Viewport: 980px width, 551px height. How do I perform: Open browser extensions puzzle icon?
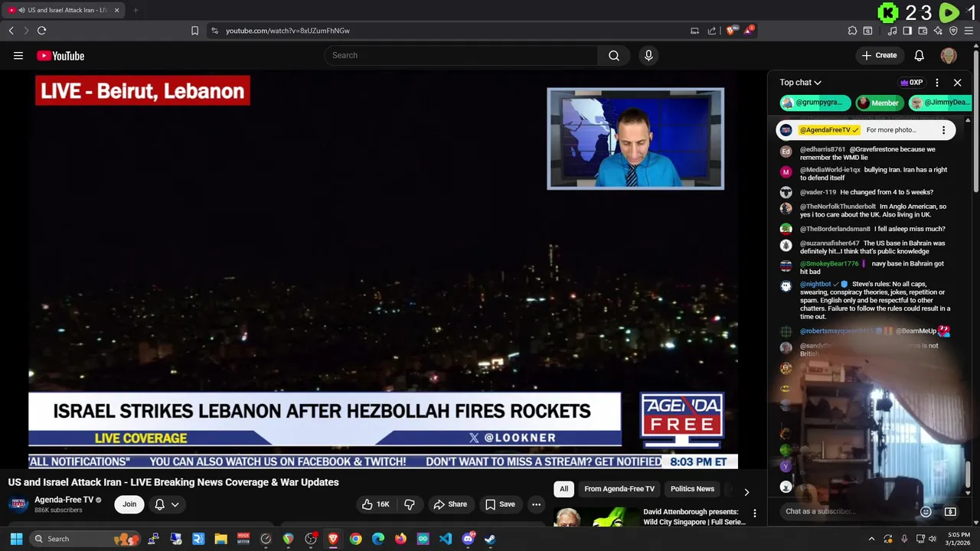tap(852, 31)
